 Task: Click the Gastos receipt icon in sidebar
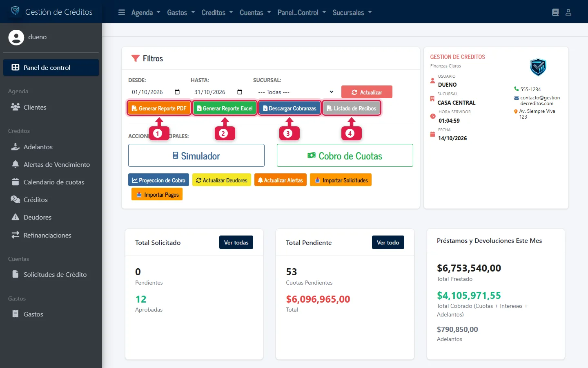coord(16,314)
